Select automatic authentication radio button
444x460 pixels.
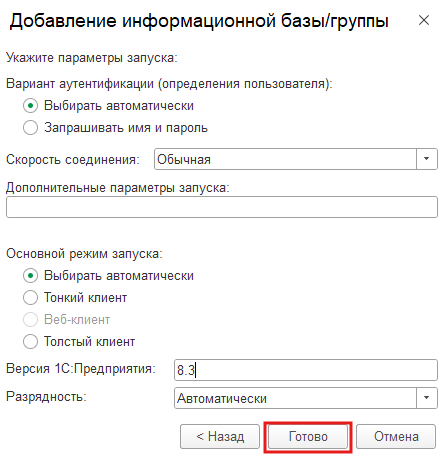point(30,106)
